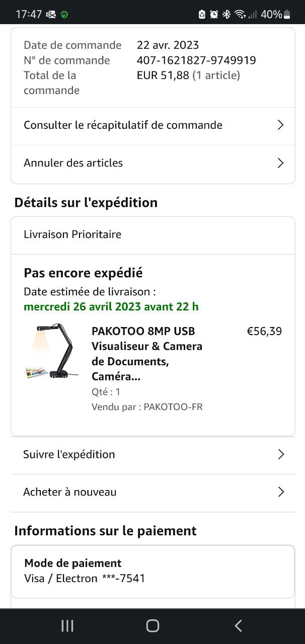Tap the alarm clock status icon
Image resolution: width=305 pixels, height=644 pixels.
[x=214, y=15]
